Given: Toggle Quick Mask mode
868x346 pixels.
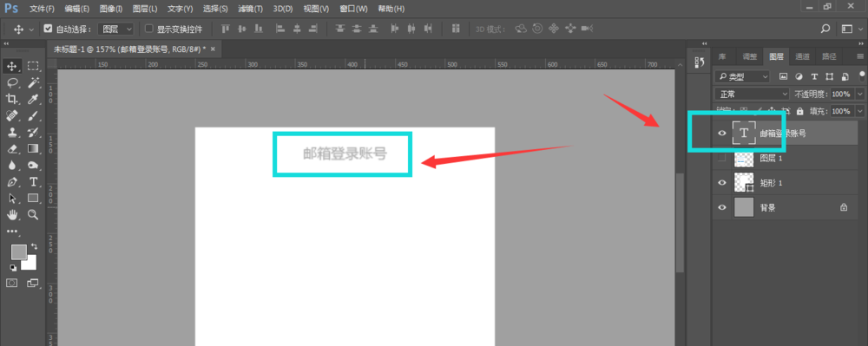Looking at the screenshot, I should tap(11, 283).
